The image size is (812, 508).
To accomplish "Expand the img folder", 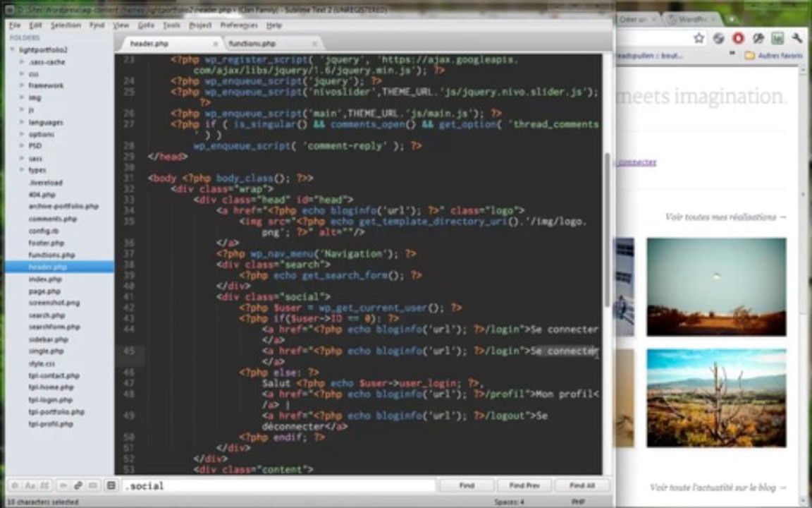I will pos(22,97).
